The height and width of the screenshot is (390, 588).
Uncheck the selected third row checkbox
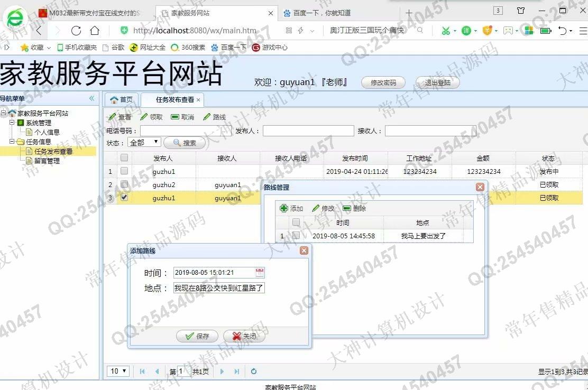(x=124, y=198)
